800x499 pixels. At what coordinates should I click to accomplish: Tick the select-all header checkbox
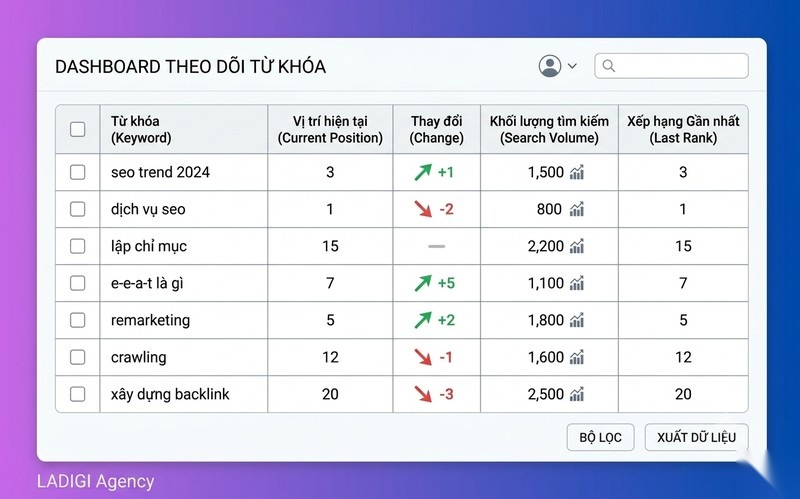78,129
